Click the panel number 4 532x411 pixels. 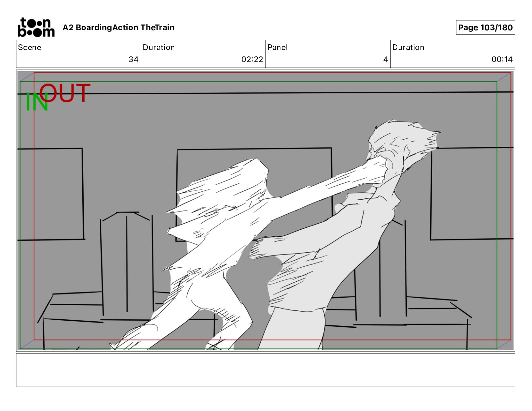click(x=386, y=59)
